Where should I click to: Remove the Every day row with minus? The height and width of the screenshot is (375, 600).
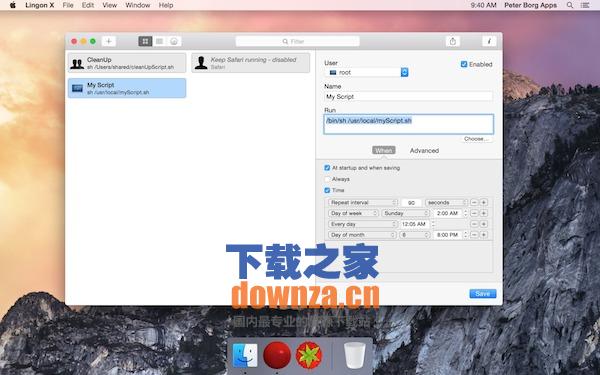(474, 224)
